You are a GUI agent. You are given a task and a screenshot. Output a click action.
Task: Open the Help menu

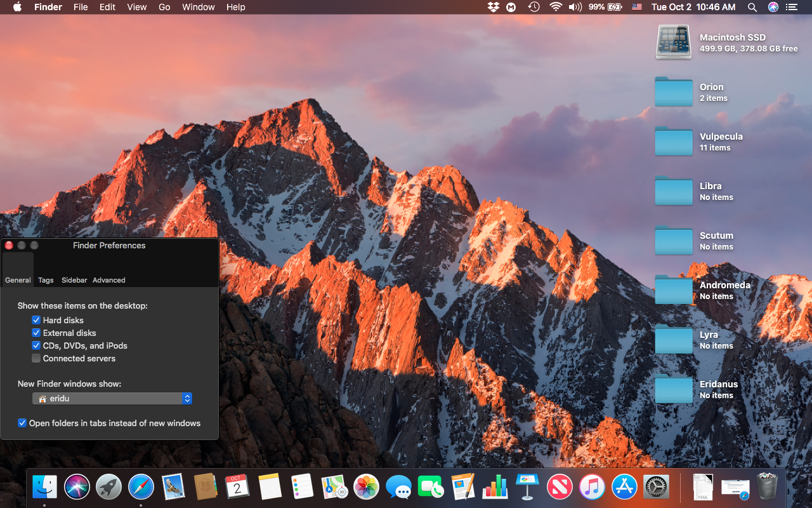235,7
